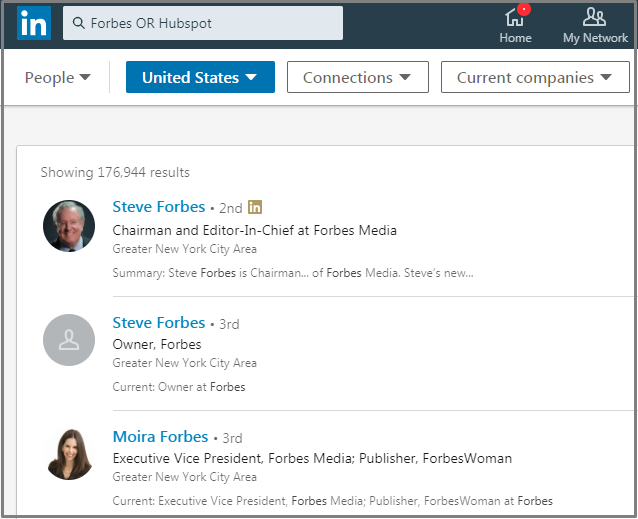Click the LinkedIn logo icon

(34, 23)
